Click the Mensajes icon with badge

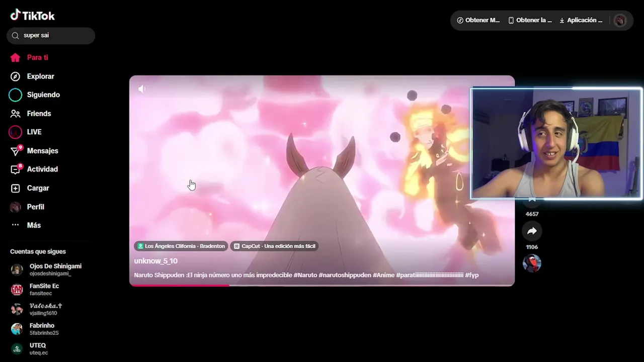(16, 151)
